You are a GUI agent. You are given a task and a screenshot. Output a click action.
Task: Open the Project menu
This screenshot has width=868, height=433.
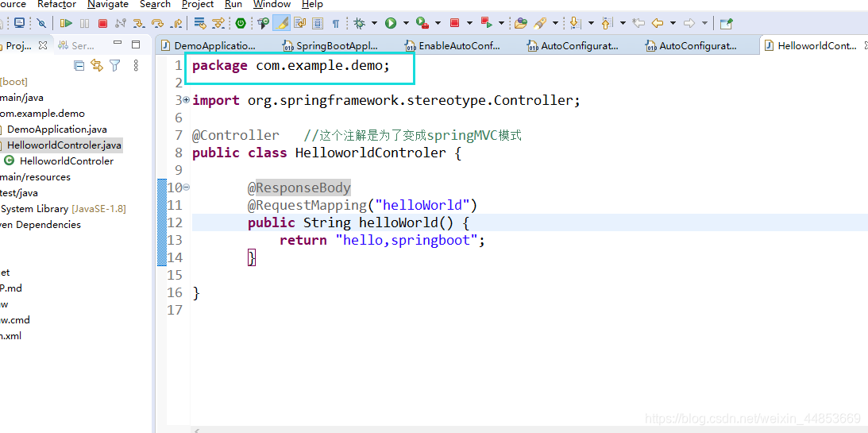pos(198,5)
